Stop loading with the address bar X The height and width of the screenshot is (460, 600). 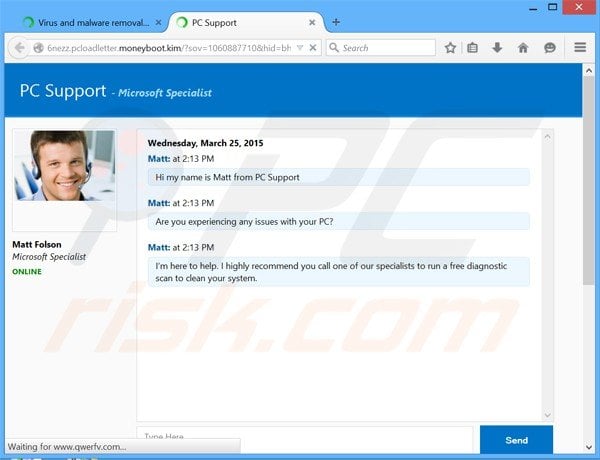click(313, 48)
